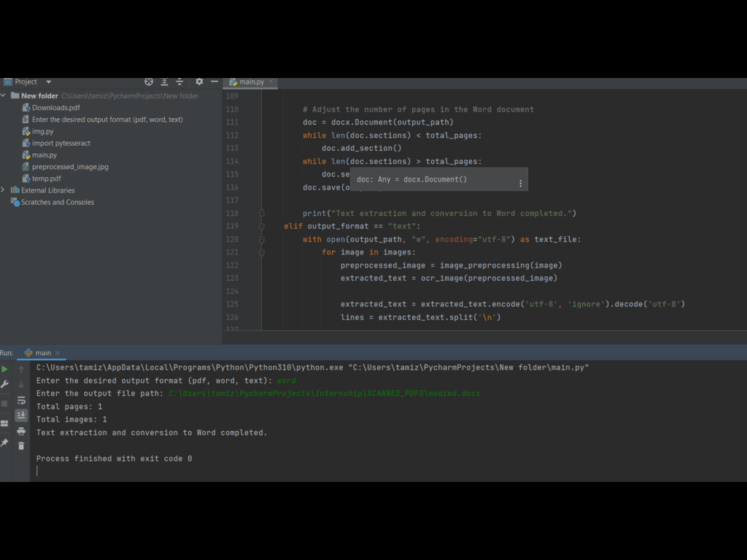Click line number 111 in the gutter
The image size is (747, 560).
click(232, 122)
